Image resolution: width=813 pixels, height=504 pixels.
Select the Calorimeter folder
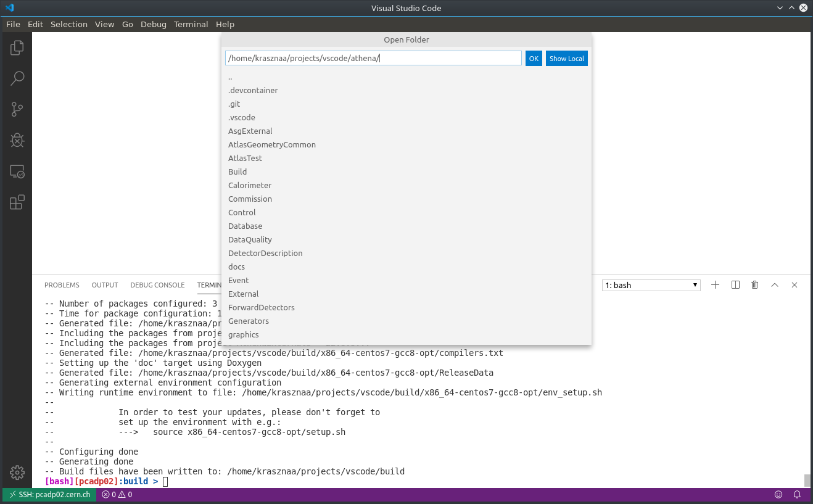[x=406, y=186]
